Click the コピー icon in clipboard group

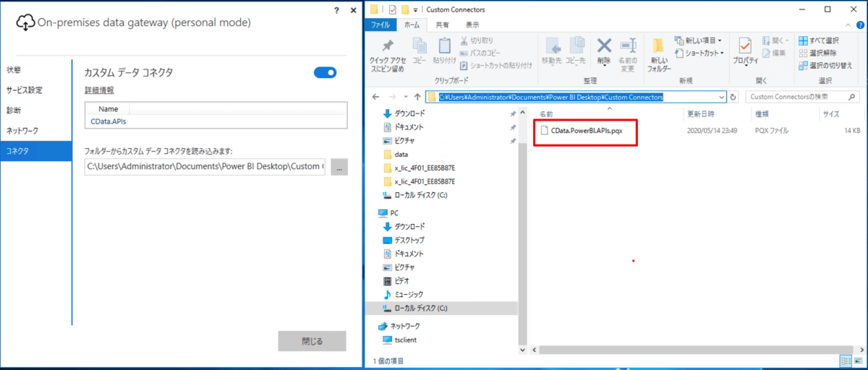pyautogui.click(x=420, y=46)
